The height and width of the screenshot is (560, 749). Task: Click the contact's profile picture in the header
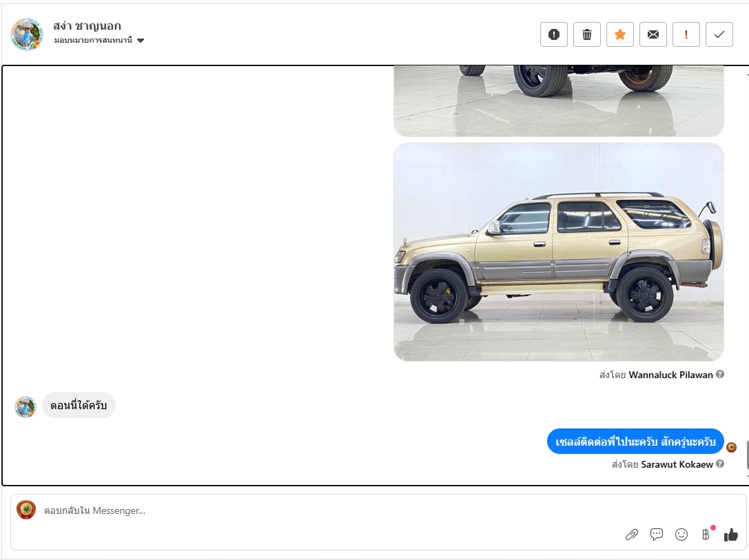(27, 34)
